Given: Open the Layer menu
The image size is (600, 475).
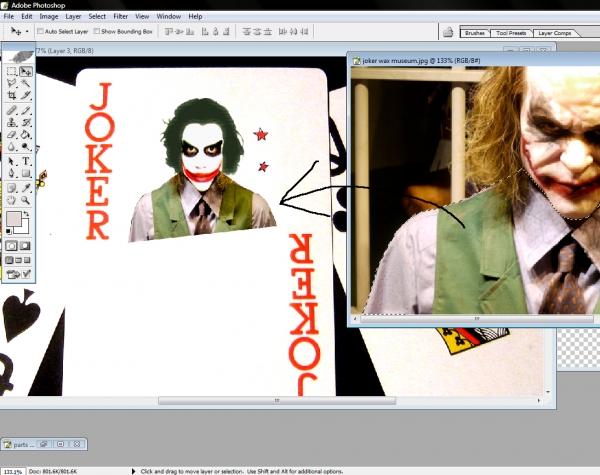Looking at the screenshot, I should click(73, 16).
